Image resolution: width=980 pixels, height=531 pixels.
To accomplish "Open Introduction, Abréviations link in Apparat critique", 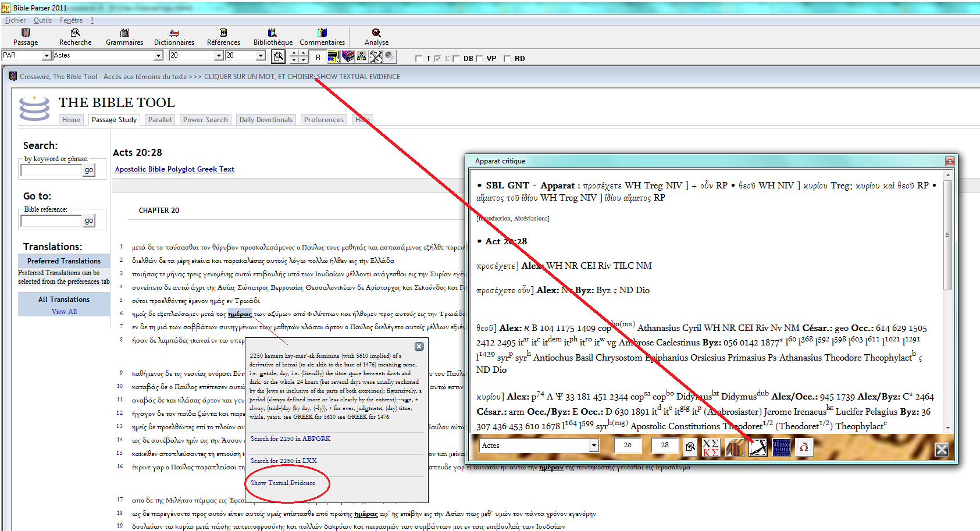I will (x=512, y=219).
